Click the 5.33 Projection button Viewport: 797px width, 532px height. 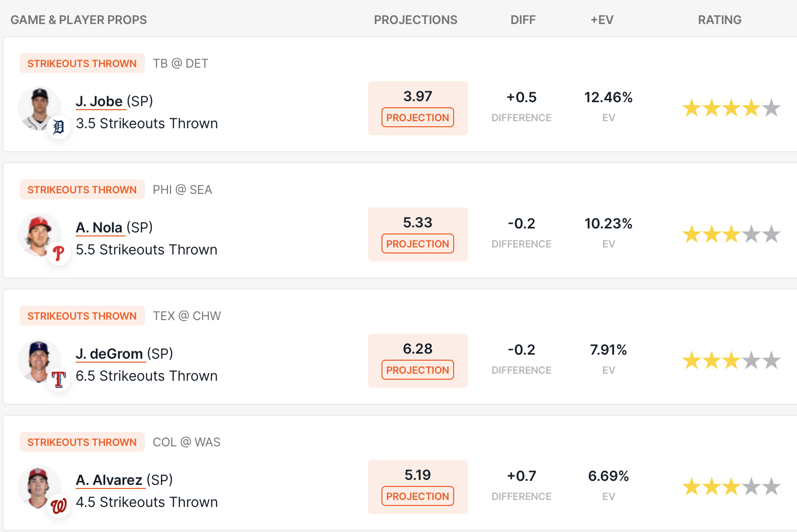418,243
